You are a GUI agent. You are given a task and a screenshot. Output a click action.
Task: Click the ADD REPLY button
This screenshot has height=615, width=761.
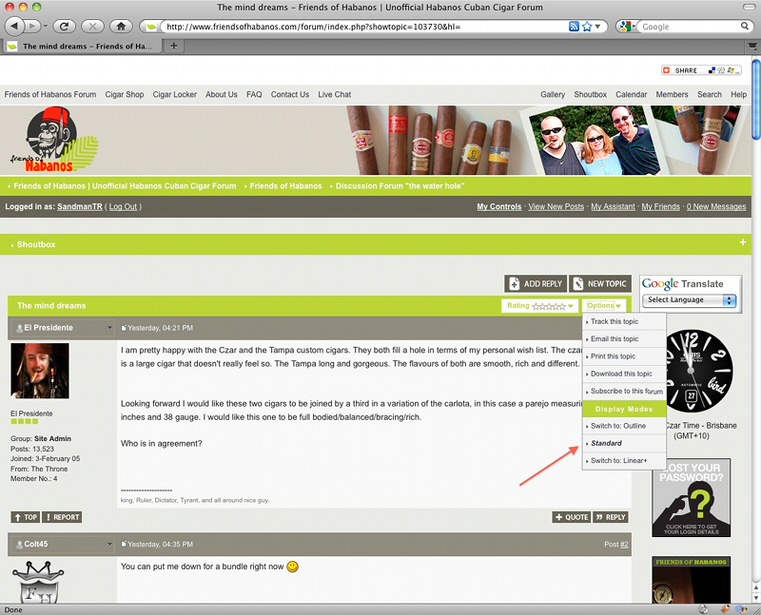[x=536, y=284]
